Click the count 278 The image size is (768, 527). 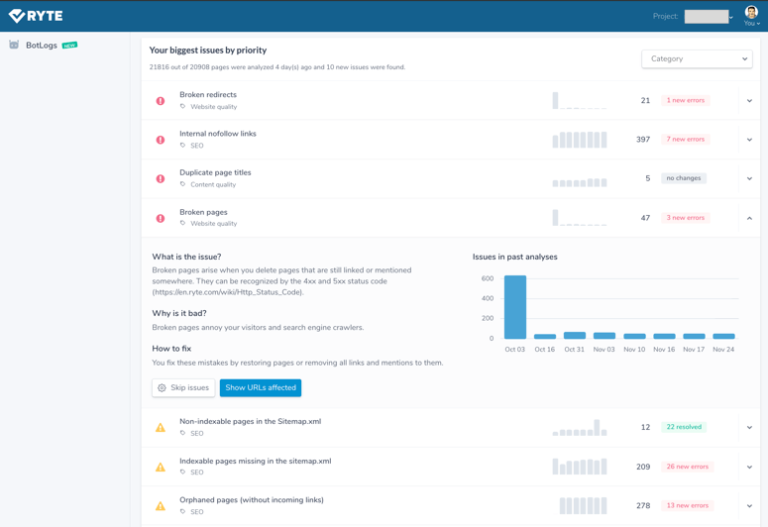(643, 505)
